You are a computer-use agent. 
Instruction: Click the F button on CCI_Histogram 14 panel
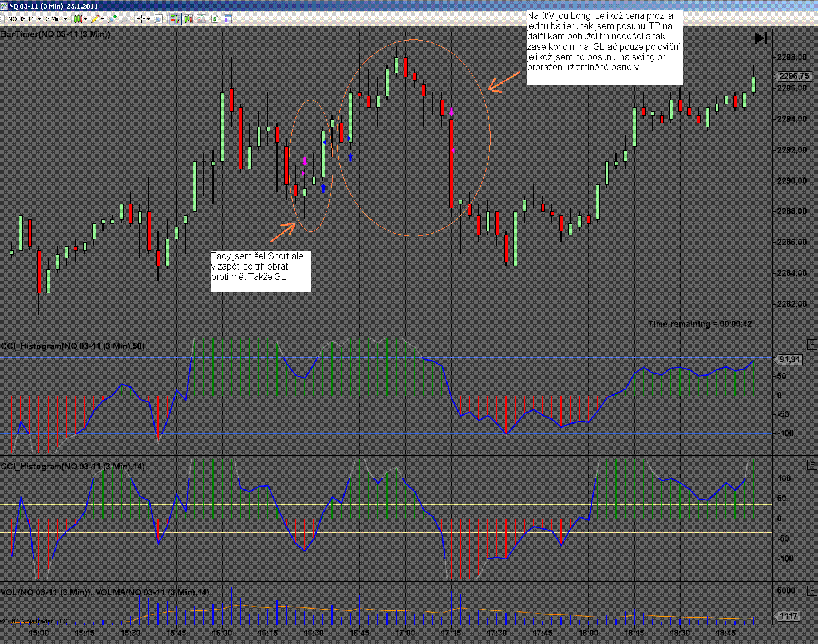[x=812, y=465]
